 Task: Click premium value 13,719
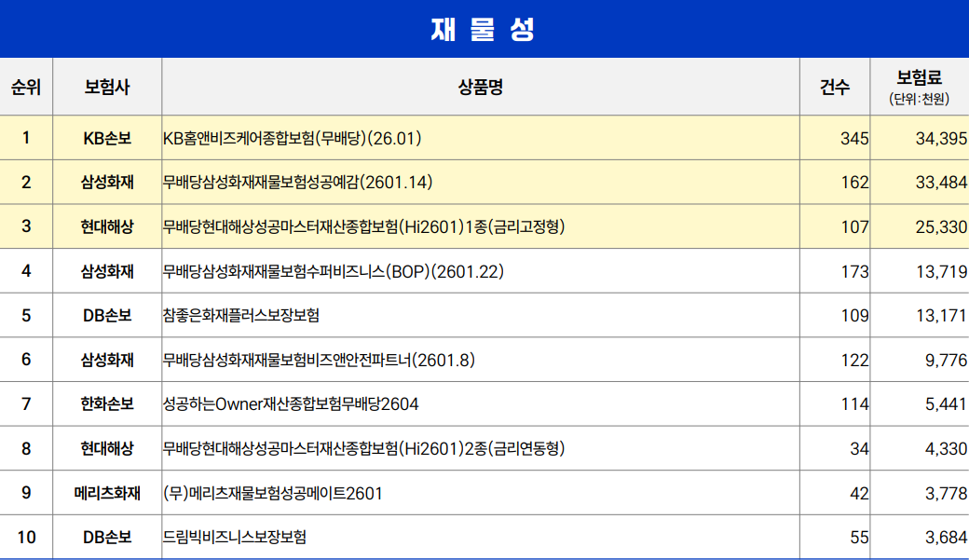tap(941, 272)
